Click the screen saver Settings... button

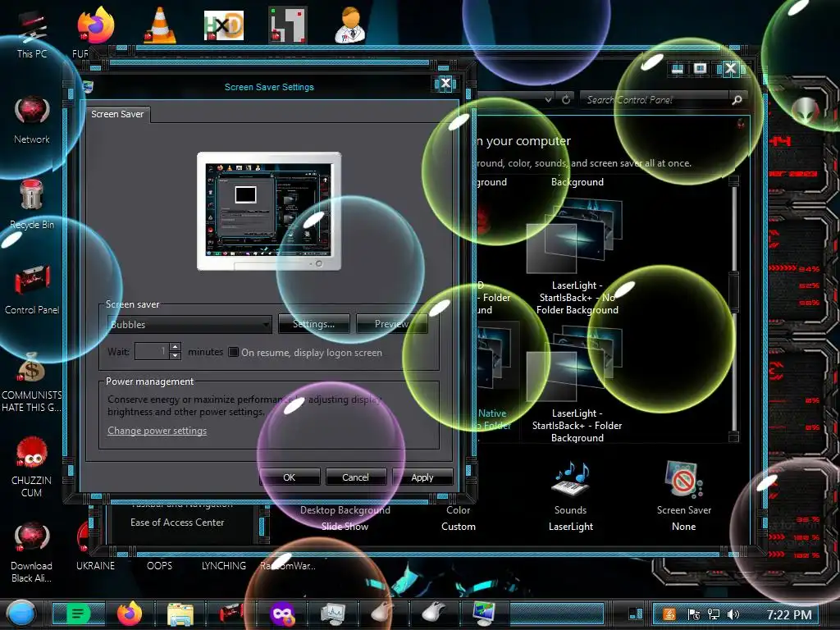(314, 324)
